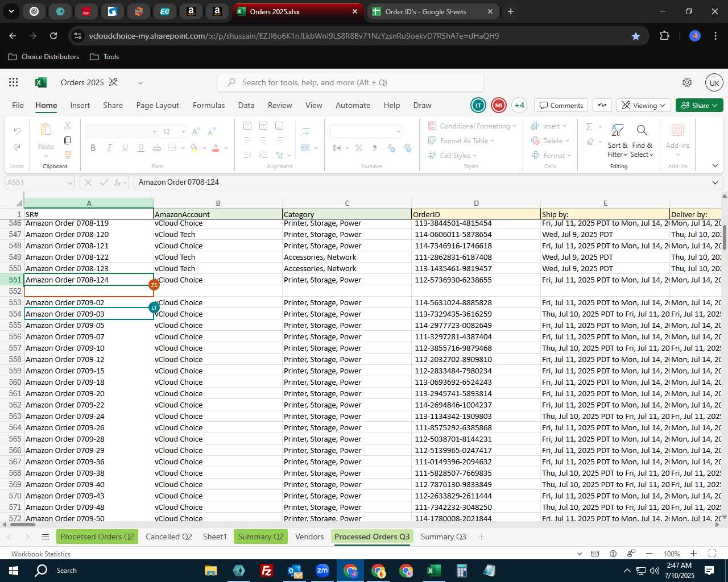
Task: Click the Paste clipboard icon
Action: click(x=46, y=130)
